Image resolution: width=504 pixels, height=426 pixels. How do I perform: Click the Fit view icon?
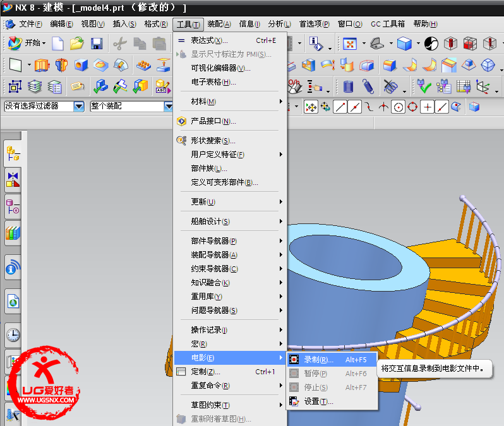point(350,44)
